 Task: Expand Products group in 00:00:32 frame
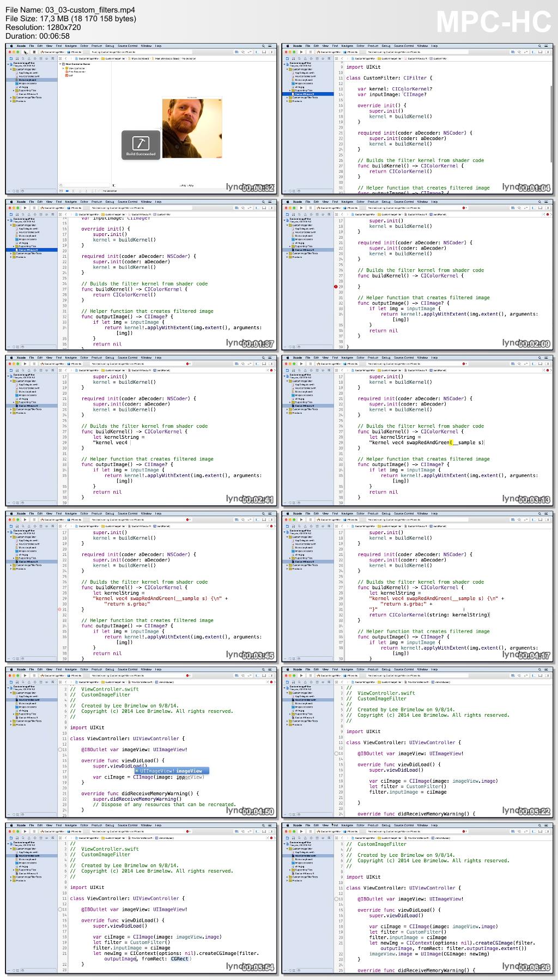[11, 101]
